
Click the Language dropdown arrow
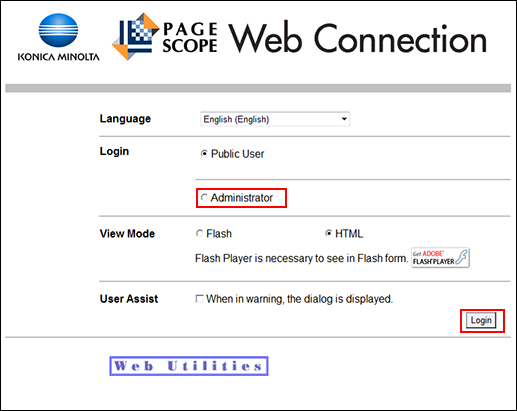click(344, 119)
